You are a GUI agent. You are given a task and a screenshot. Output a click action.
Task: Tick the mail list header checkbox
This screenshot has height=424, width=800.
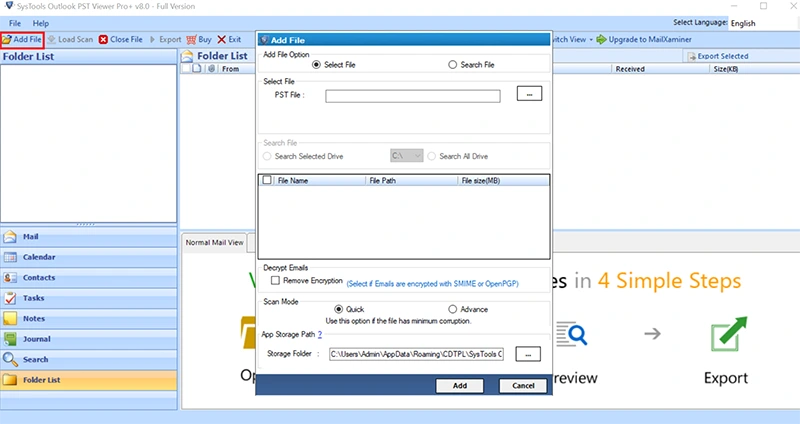click(186, 68)
